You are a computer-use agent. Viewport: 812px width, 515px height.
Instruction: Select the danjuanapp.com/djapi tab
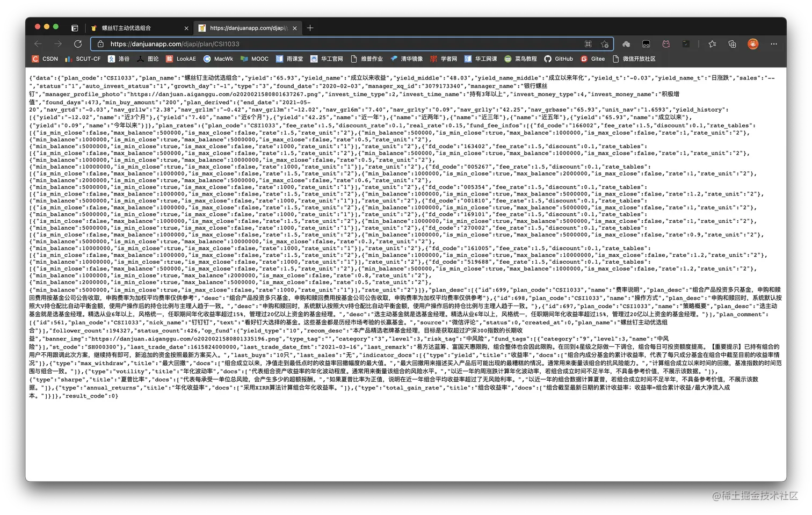click(248, 28)
